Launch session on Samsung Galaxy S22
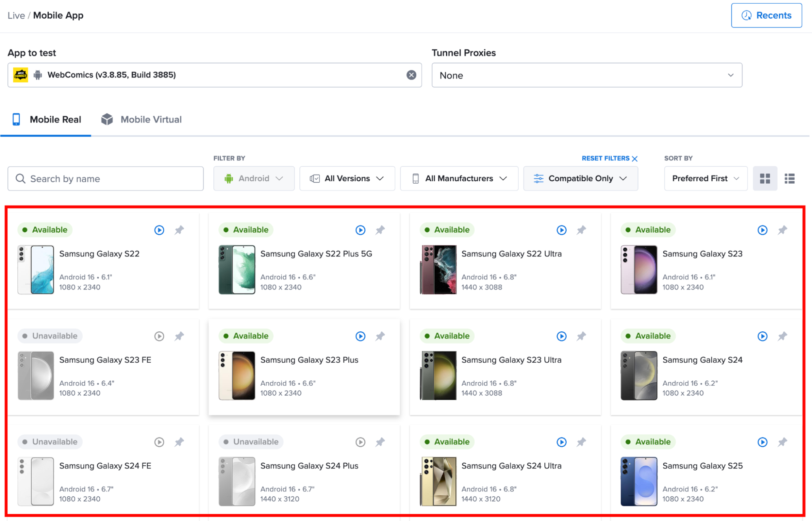Image resolution: width=812 pixels, height=521 pixels. click(159, 230)
